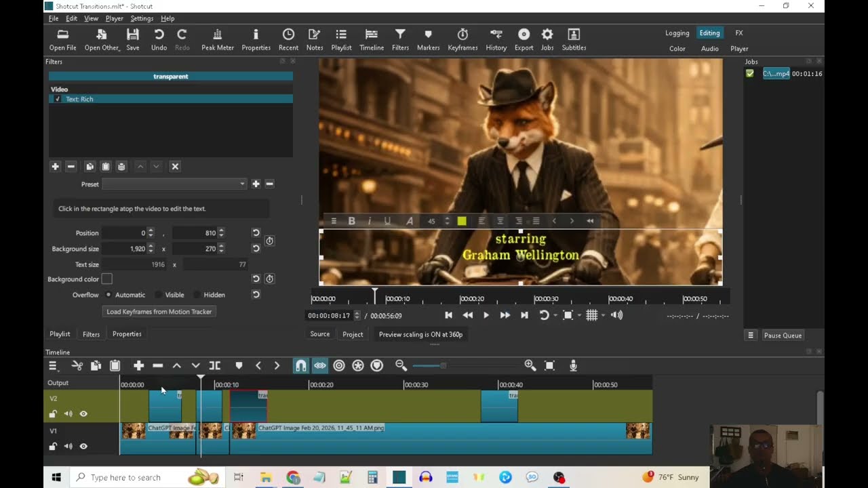Increase text font size stepper
This screenshot has height=488, width=868.
pos(447,218)
